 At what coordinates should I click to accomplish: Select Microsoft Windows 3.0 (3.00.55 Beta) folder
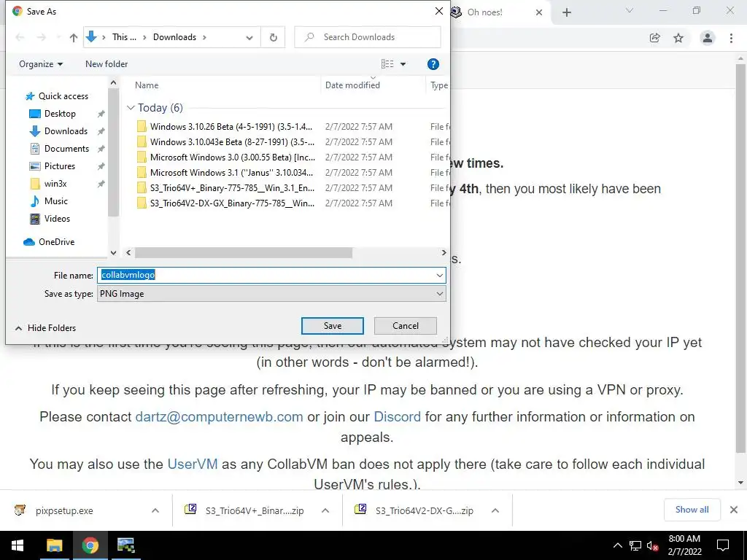225,157
